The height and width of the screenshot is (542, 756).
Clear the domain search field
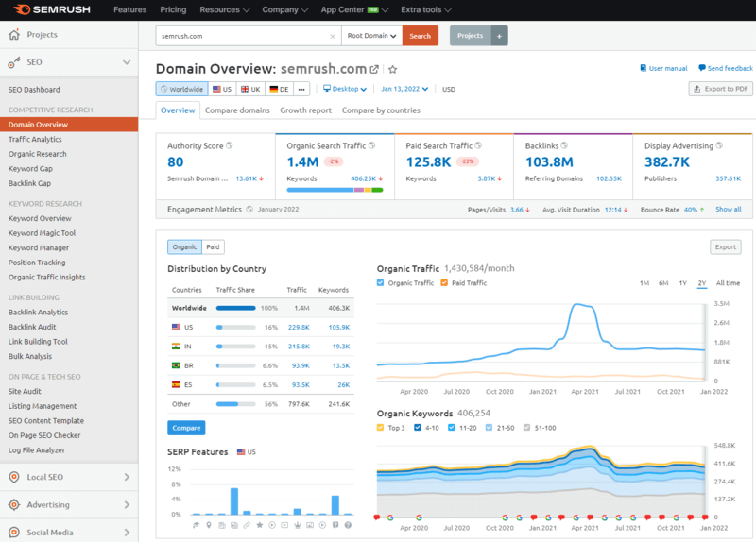332,36
